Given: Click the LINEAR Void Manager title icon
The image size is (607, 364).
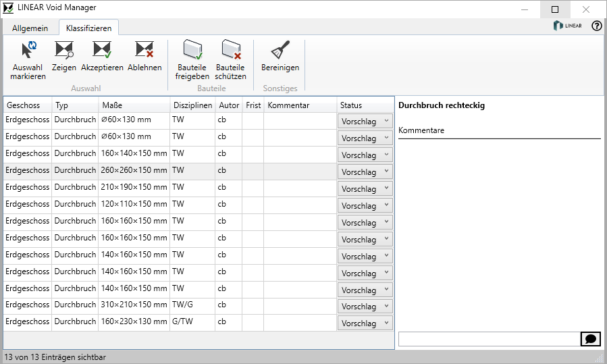Looking at the screenshot, I should tap(8, 7).
